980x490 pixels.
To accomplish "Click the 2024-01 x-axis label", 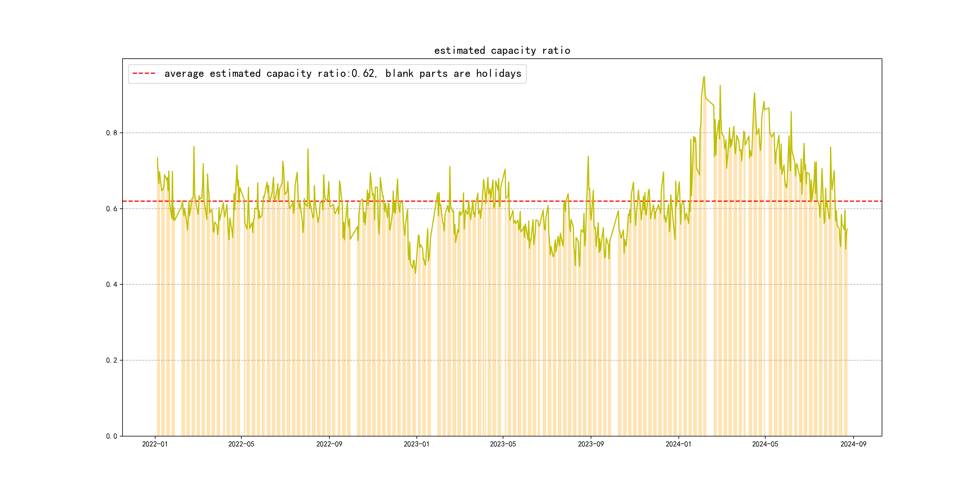I will tap(678, 444).
